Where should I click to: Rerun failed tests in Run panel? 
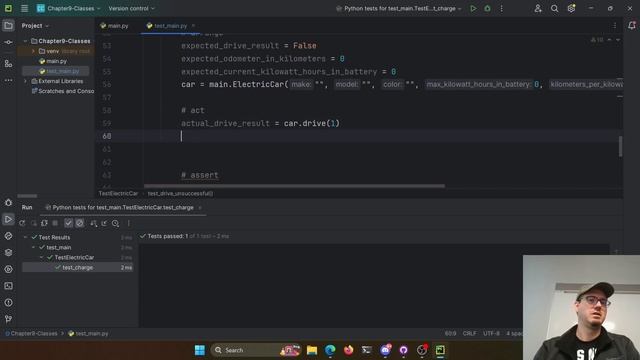click(x=33, y=223)
